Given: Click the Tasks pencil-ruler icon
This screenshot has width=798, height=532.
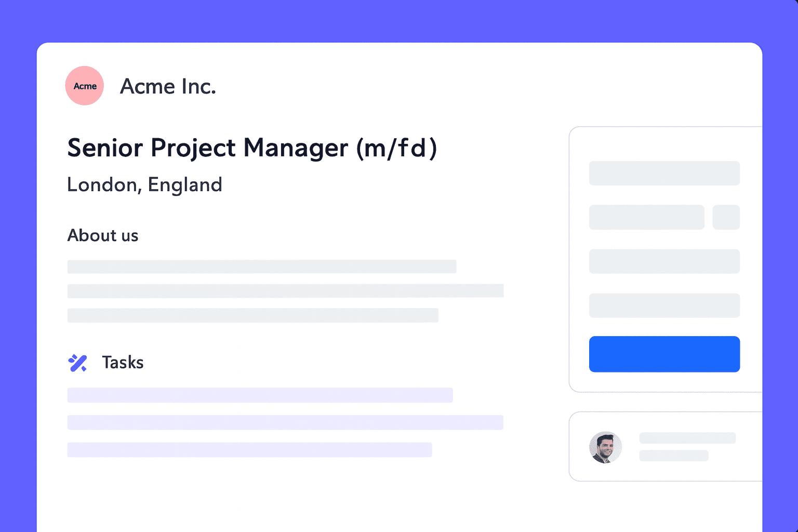Looking at the screenshot, I should click(x=77, y=363).
